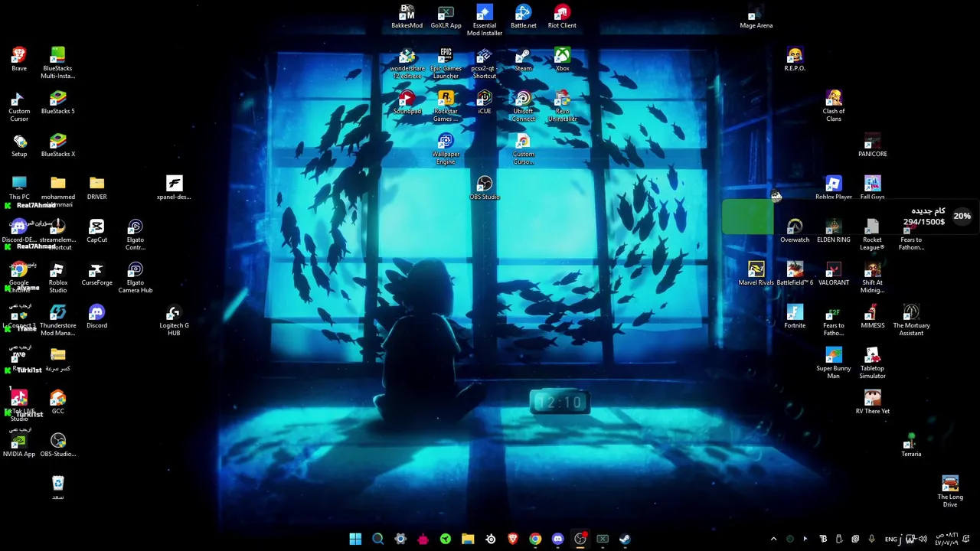Select the Fall Guys icon
The width and height of the screenshot is (980, 551).
pos(872,188)
